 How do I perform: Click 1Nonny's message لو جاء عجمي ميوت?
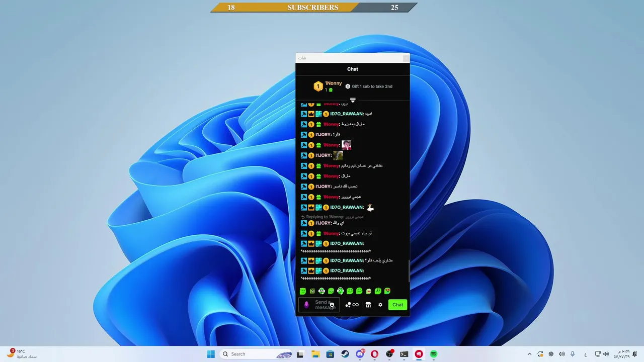pyautogui.click(x=356, y=233)
